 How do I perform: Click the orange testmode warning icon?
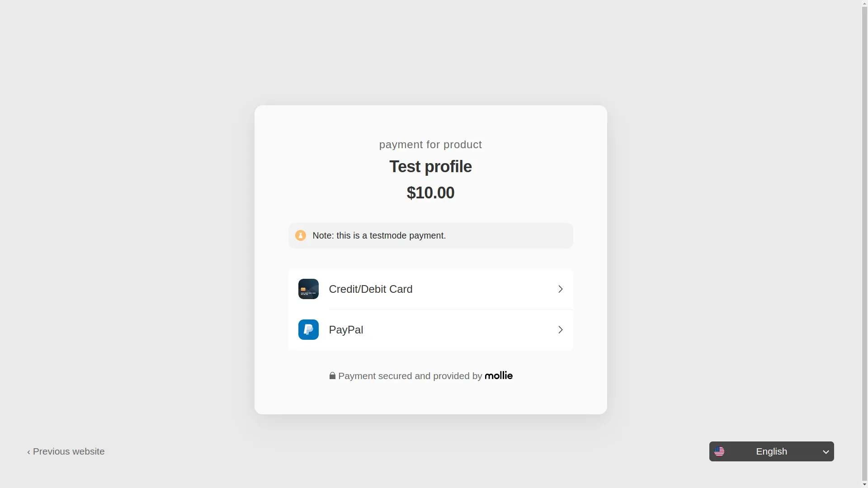(x=301, y=236)
